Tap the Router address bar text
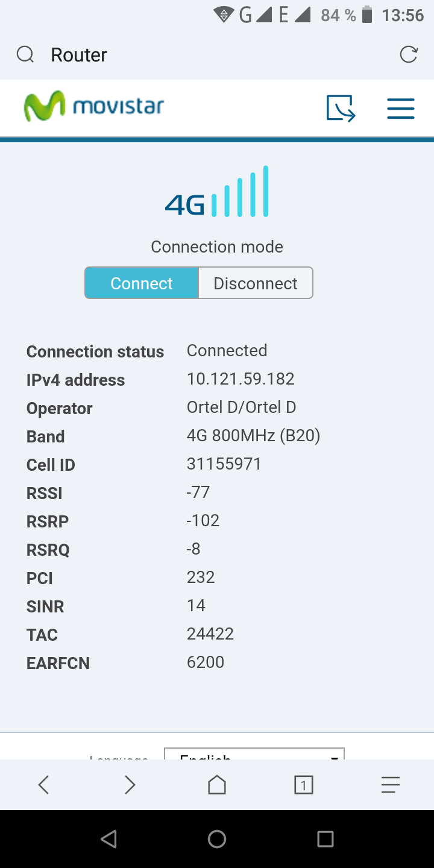This screenshot has width=434, height=868. click(79, 55)
